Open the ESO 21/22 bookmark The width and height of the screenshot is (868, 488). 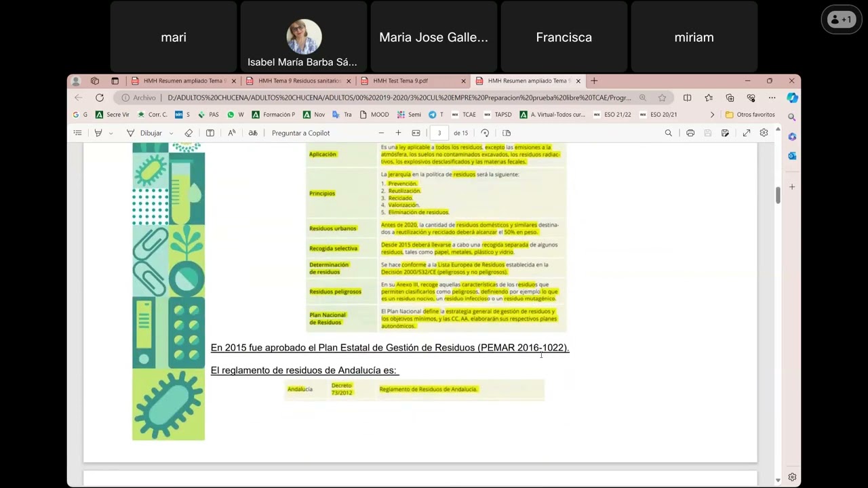612,115
